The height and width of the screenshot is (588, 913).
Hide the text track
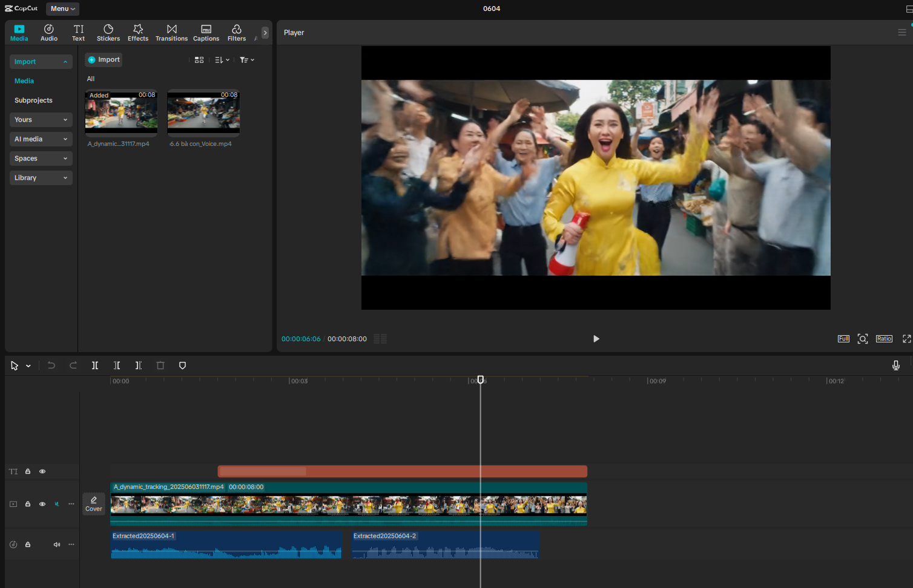[x=42, y=471]
